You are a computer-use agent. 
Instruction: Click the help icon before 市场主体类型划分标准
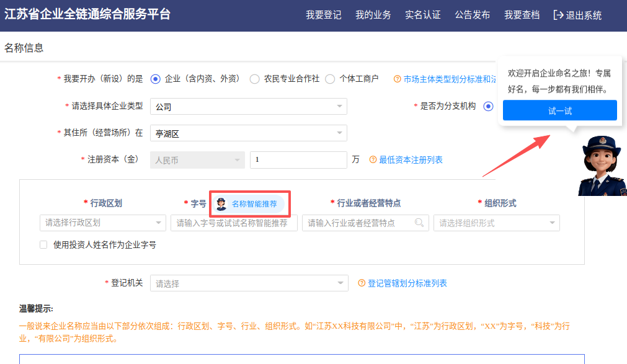pos(397,79)
